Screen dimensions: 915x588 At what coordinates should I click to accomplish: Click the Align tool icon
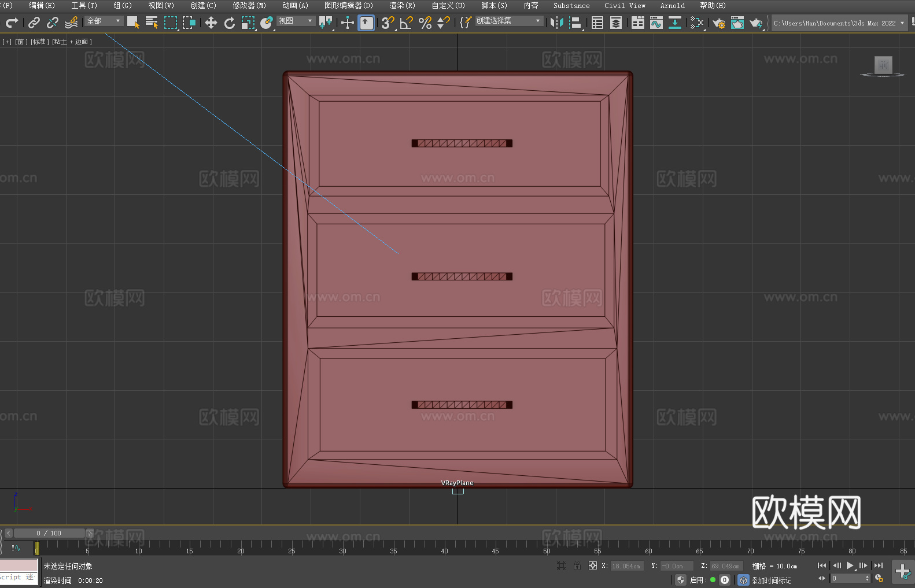pos(575,23)
